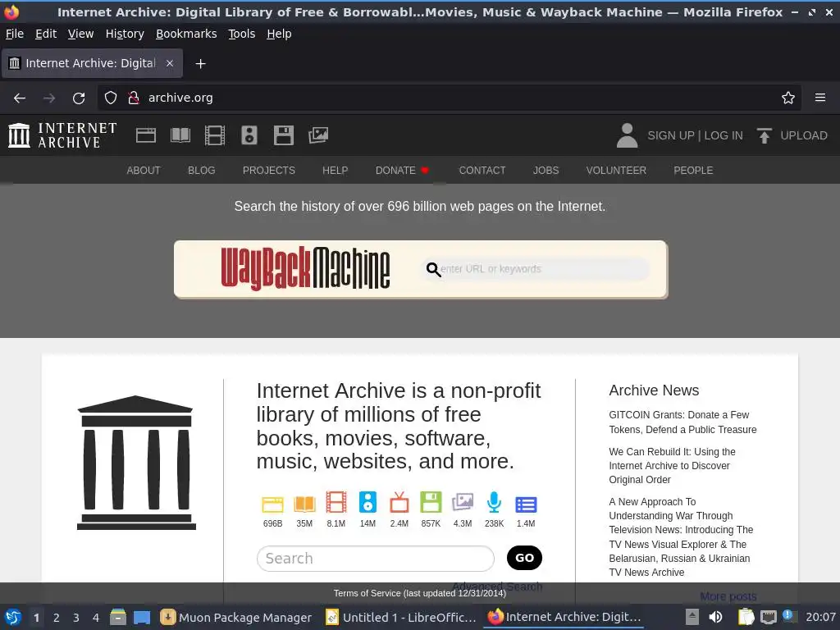Image resolution: width=840 pixels, height=630 pixels.
Task: Click the tracking protection shield icon
Action: pos(111,98)
